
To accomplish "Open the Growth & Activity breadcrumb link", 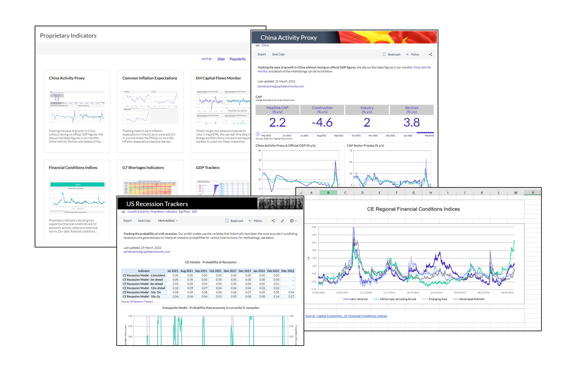I will tap(138, 212).
